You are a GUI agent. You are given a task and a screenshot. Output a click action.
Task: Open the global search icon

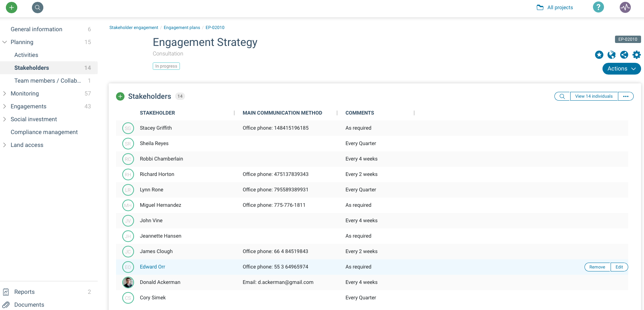37,7
